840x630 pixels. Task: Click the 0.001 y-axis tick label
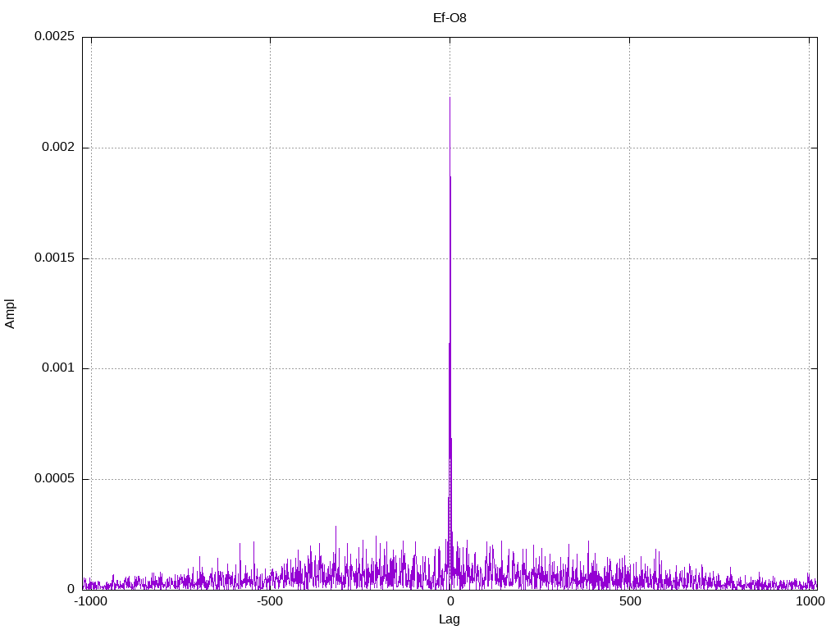58,367
